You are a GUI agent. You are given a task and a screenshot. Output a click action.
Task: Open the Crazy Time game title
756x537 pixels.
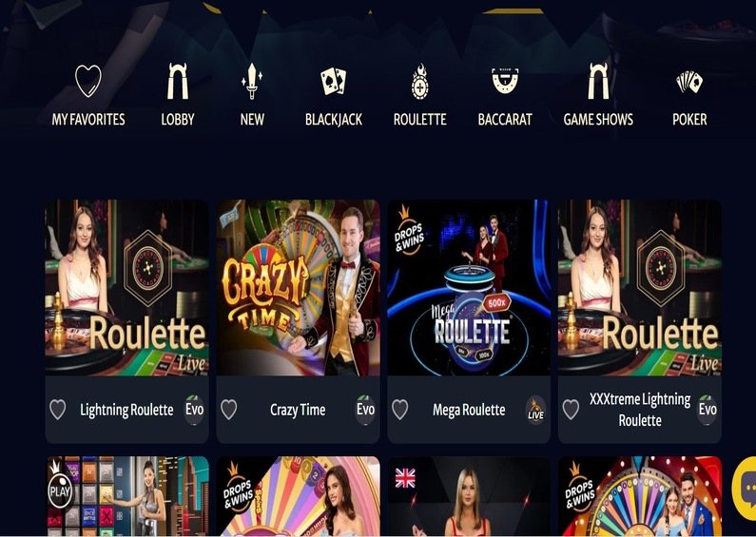pyautogui.click(x=298, y=410)
